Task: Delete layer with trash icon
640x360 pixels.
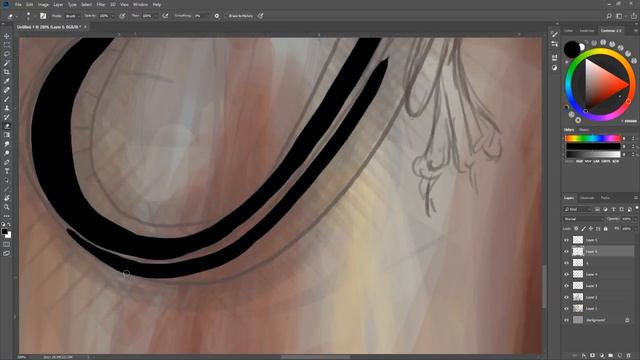Action: 629,356
